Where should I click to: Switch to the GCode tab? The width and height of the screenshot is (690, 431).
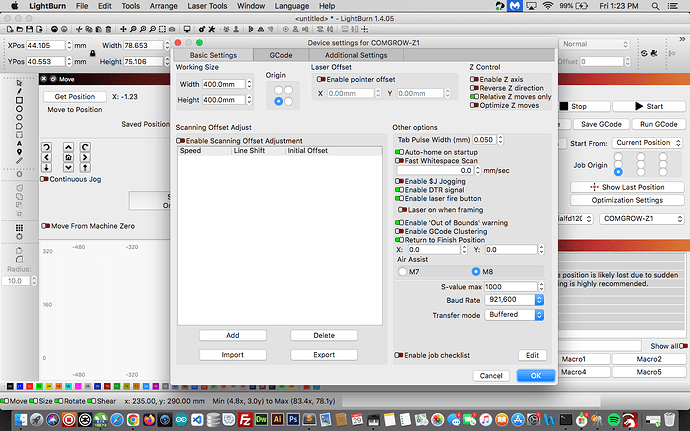click(281, 55)
